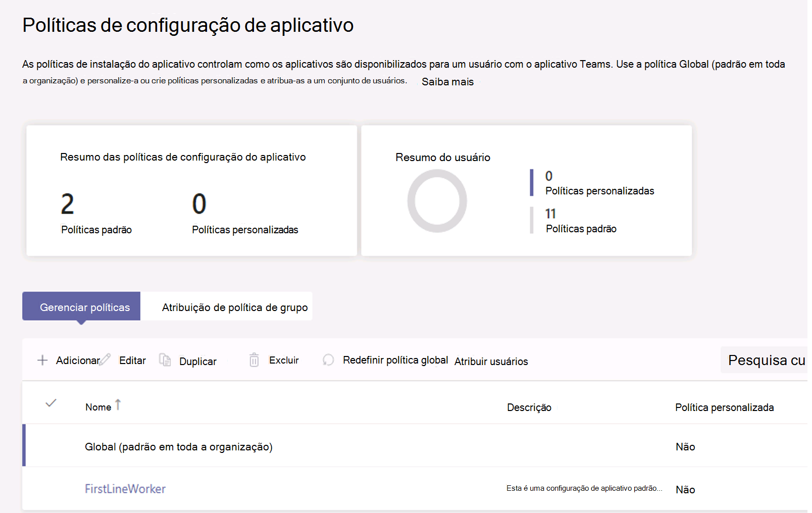Click the Políticas de configuração de aplicativo heading
The width and height of the screenshot is (812, 513).
[188, 25]
